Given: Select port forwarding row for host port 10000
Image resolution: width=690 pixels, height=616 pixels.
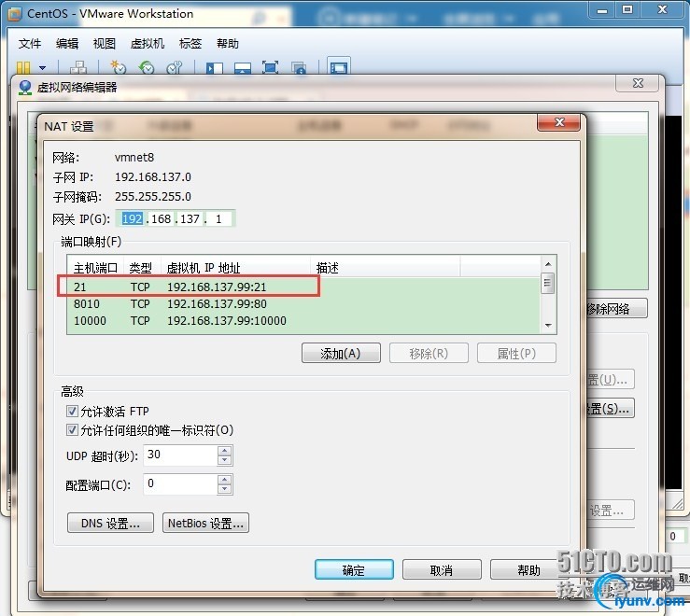Looking at the screenshot, I should pos(303,320).
